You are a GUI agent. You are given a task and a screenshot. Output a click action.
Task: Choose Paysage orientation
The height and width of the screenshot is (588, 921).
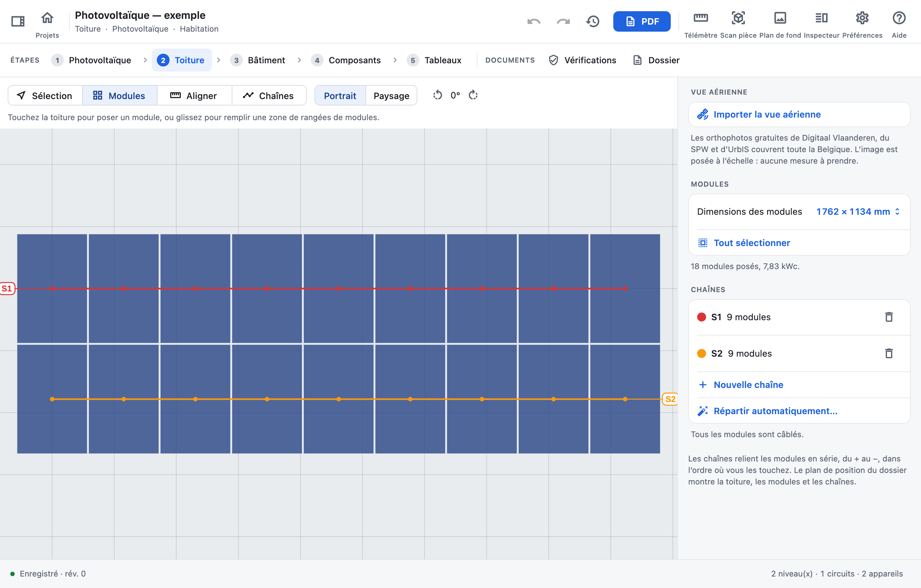click(391, 96)
